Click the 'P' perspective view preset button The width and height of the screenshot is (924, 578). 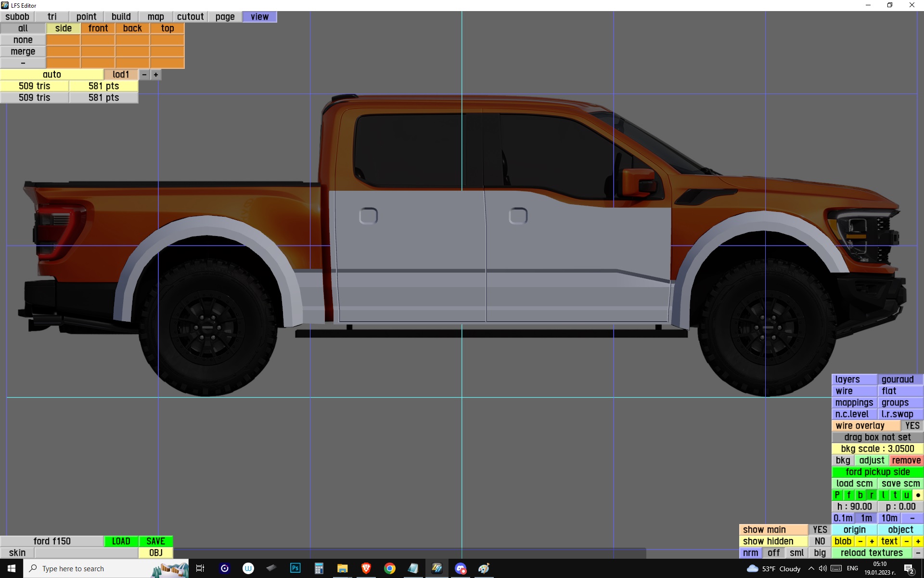pyautogui.click(x=837, y=495)
